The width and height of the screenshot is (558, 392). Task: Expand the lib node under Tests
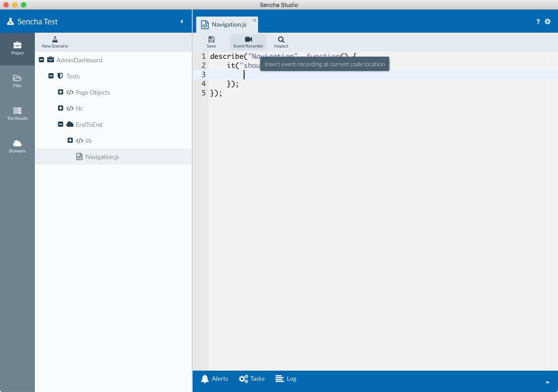[x=61, y=108]
